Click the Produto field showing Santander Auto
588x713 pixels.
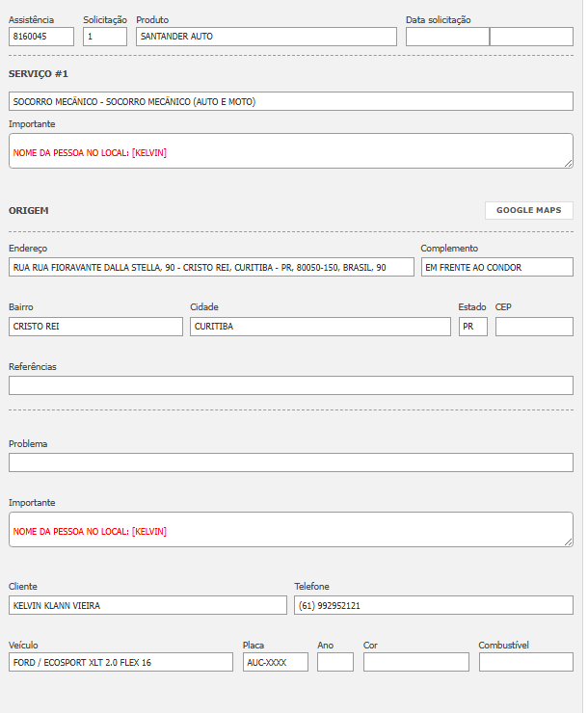click(x=266, y=37)
